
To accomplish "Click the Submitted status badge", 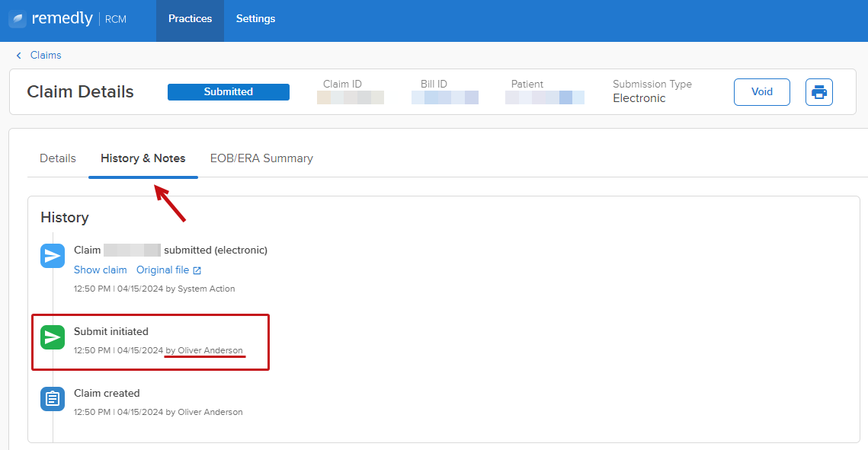I will (228, 92).
